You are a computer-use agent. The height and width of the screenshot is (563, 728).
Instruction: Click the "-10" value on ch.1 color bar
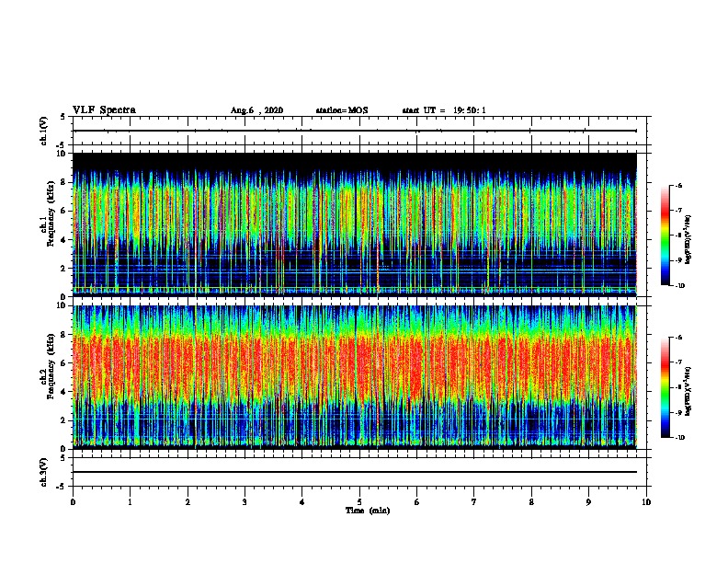tap(679, 286)
